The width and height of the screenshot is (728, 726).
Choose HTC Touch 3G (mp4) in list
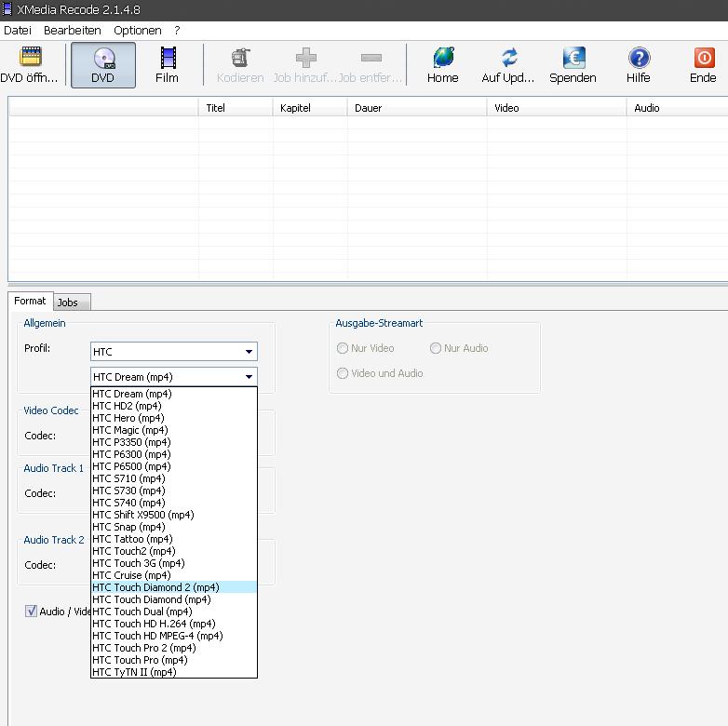174,562
